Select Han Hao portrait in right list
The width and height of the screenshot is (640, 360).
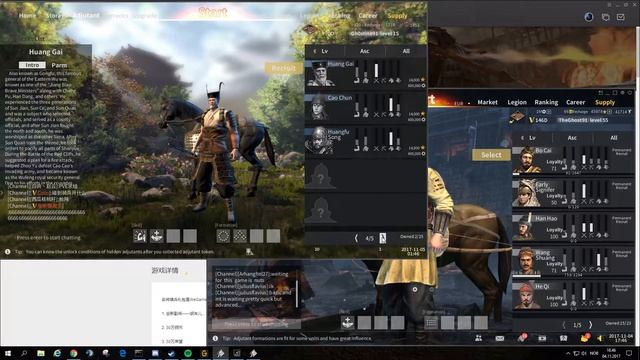point(526,228)
